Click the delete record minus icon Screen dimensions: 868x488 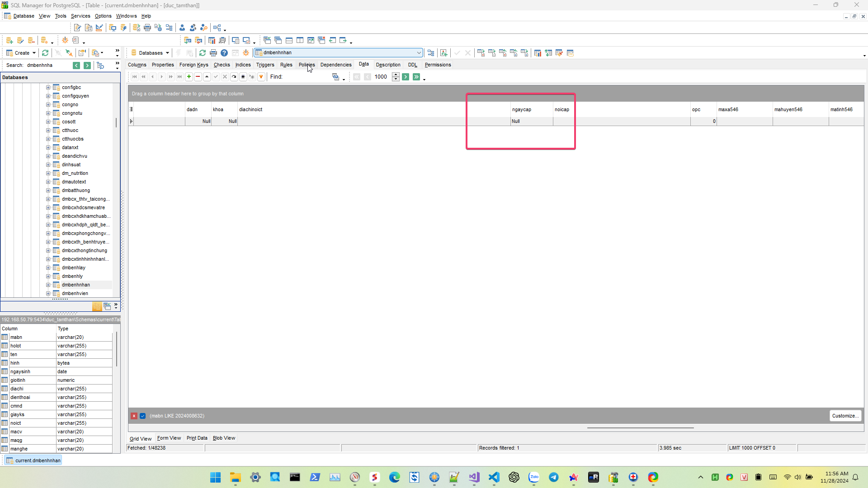198,77
